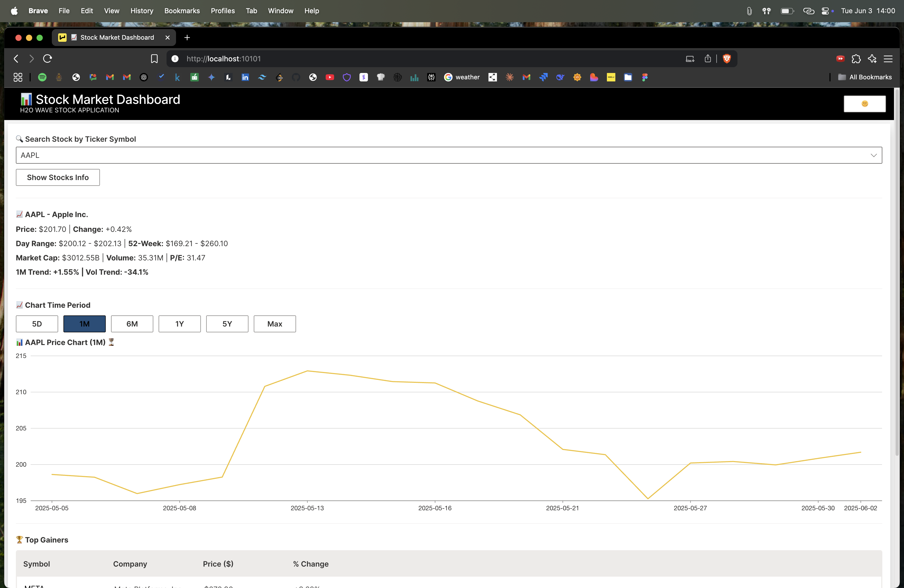
Task: Click the battery status icon in the menu bar
Action: [787, 11]
